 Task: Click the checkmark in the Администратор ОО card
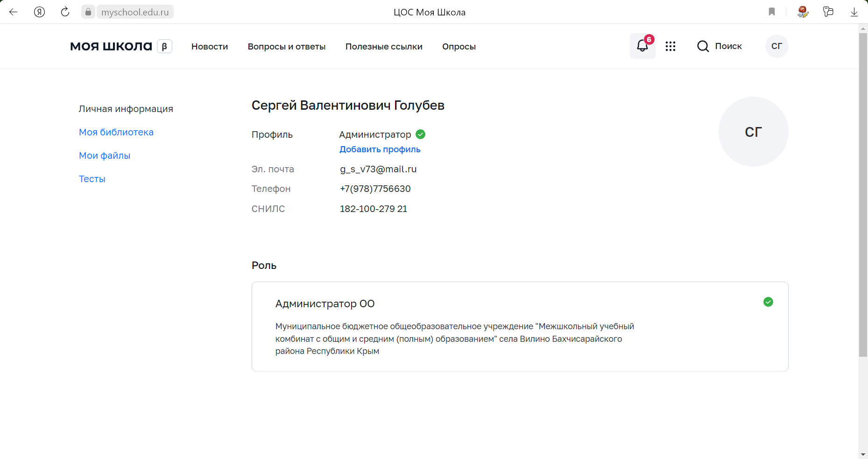coord(768,302)
